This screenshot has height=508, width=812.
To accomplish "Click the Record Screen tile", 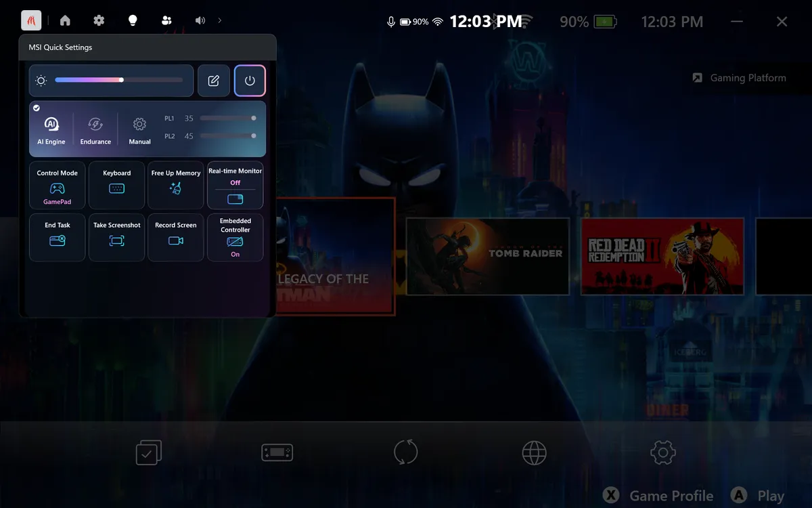I will coord(176,237).
